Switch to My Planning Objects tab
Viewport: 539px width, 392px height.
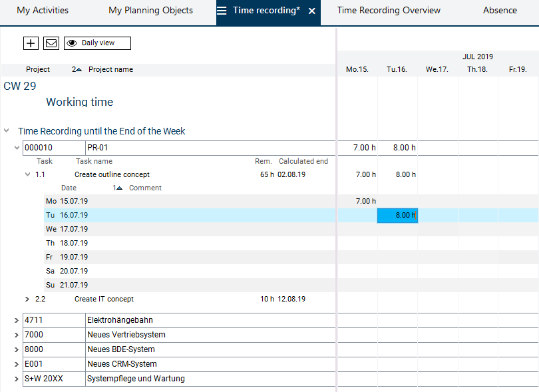click(x=150, y=11)
